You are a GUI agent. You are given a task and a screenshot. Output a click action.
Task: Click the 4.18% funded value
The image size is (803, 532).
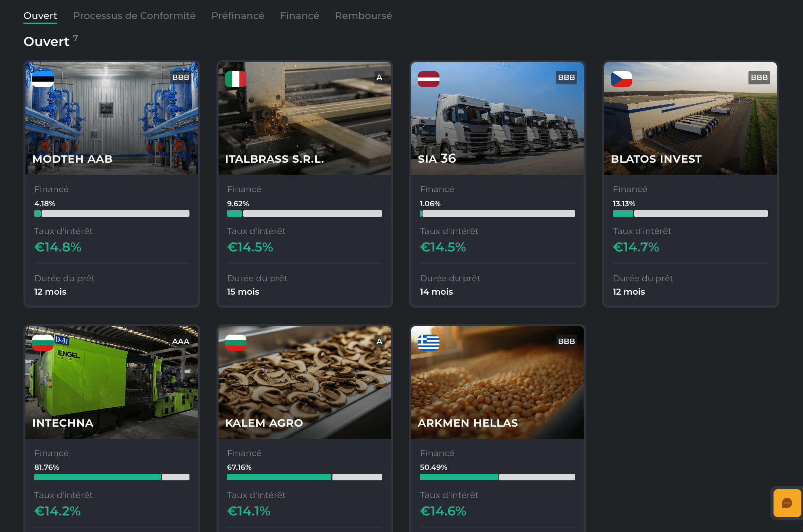[45, 204]
